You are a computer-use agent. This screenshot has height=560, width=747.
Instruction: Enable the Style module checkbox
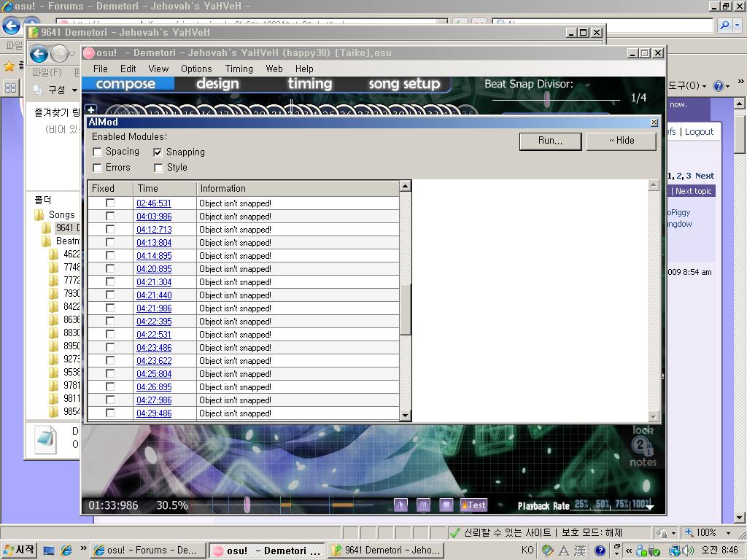pos(158,168)
